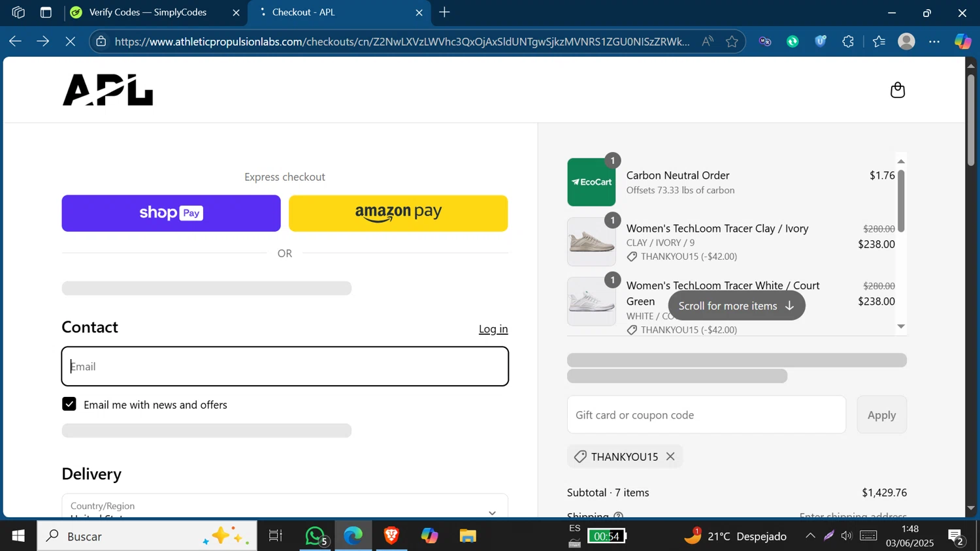This screenshot has width=980, height=551.
Task: Toggle vertical tabs icon
Action: click(46, 12)
